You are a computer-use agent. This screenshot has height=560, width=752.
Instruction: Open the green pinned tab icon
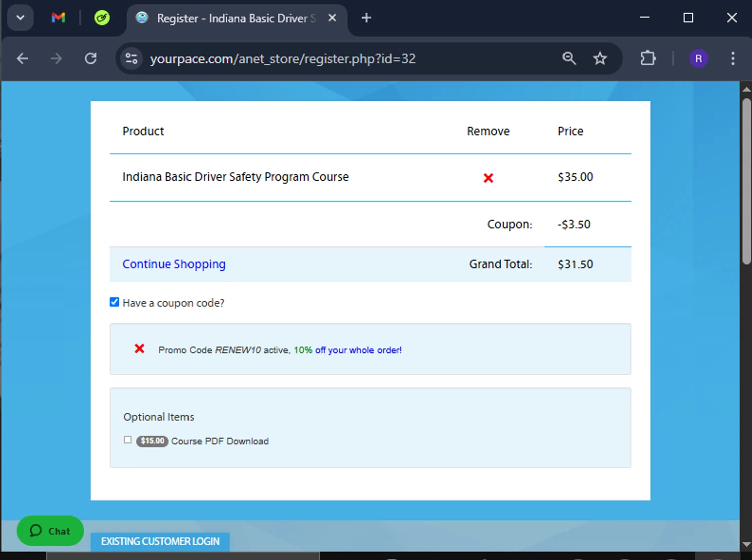102,18
